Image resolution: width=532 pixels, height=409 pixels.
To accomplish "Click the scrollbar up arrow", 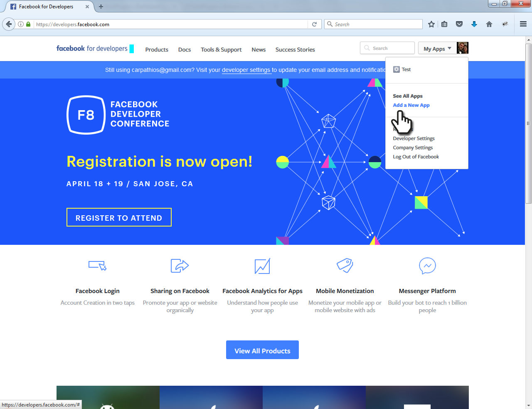I will pyautogui.click(x=529, y=40).
